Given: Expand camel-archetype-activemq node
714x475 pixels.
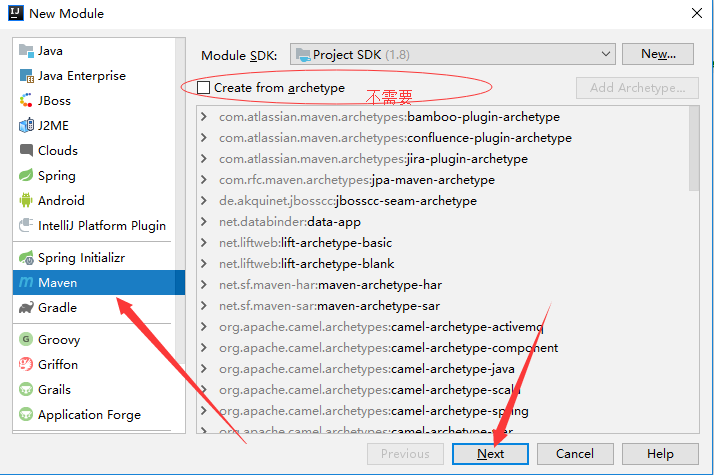Looking at the screenshot, I should [204, 327].
